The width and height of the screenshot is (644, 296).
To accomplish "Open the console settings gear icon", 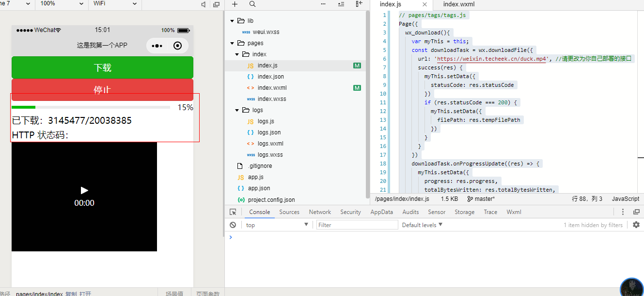I will point(636,225).
